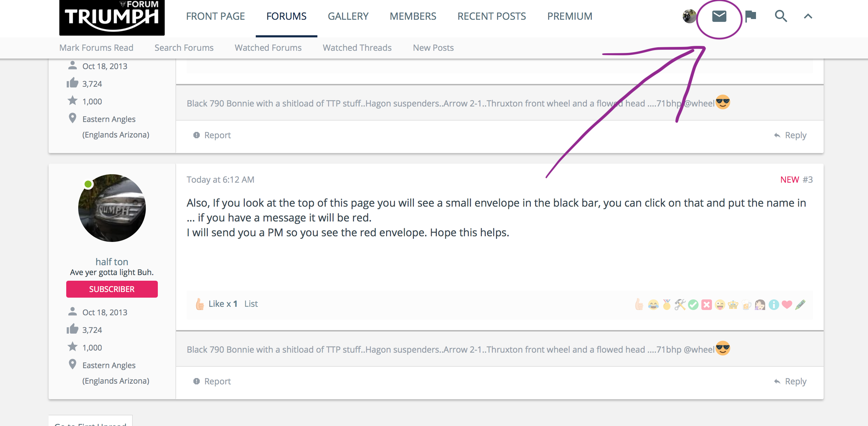Click Mark Forums Read link
The image size is (868, 426).
[x=96, y=48]
